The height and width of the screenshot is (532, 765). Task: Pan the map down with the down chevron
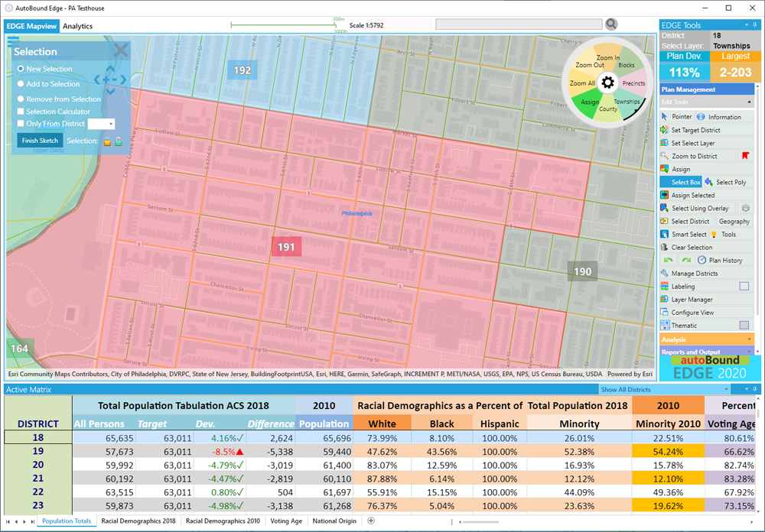[110, 90]
